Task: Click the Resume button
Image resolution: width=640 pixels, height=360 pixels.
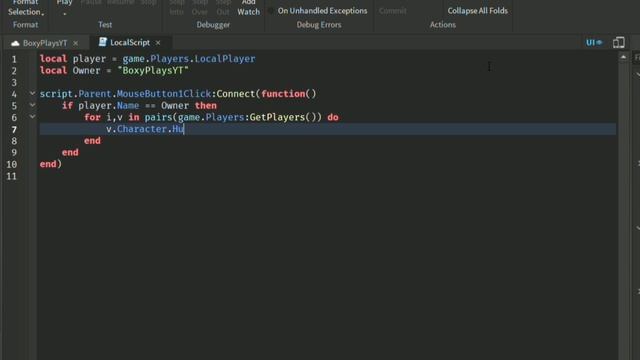Action: (121, 2)
